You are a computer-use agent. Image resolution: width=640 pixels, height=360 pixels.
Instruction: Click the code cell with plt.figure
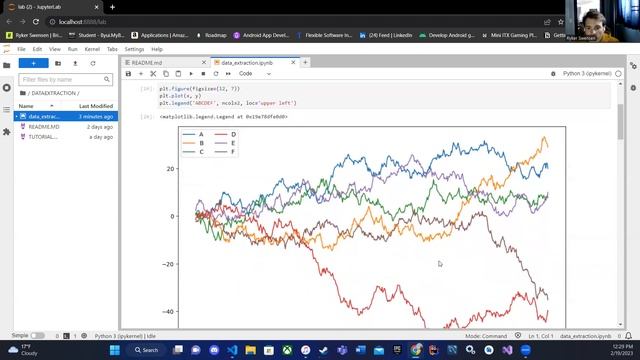[384, 96]
